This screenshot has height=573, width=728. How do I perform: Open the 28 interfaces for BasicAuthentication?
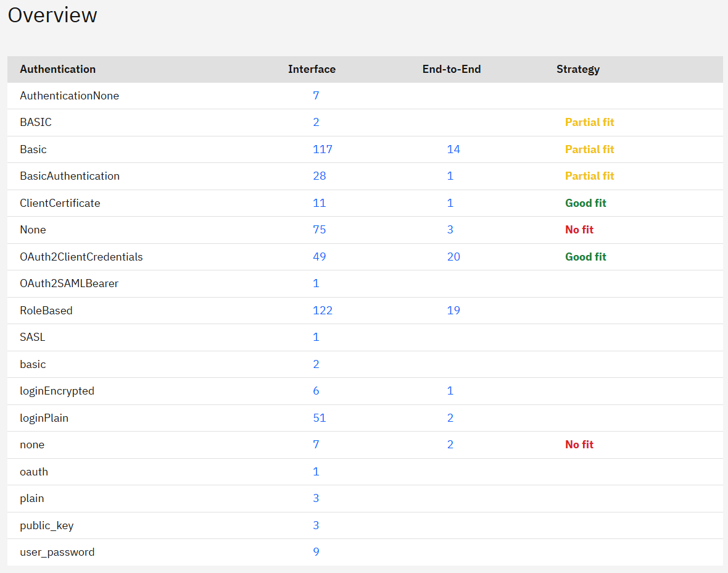pos(319,176)
